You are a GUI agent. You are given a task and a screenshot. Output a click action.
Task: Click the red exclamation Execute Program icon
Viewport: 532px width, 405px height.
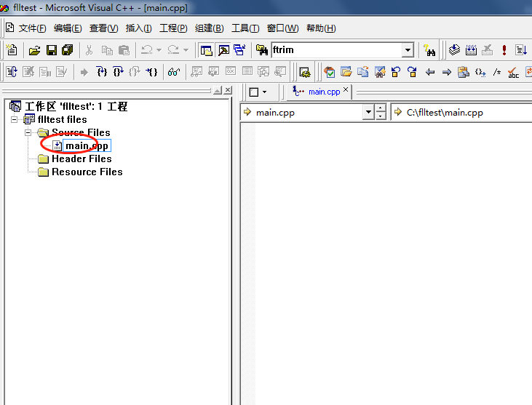[x=504, y=50]
